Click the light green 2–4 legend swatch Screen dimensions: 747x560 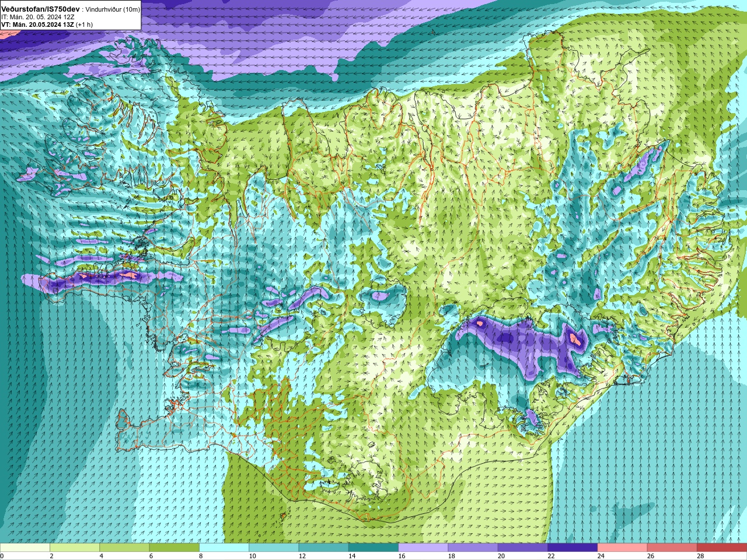click(x=75, y=547)
